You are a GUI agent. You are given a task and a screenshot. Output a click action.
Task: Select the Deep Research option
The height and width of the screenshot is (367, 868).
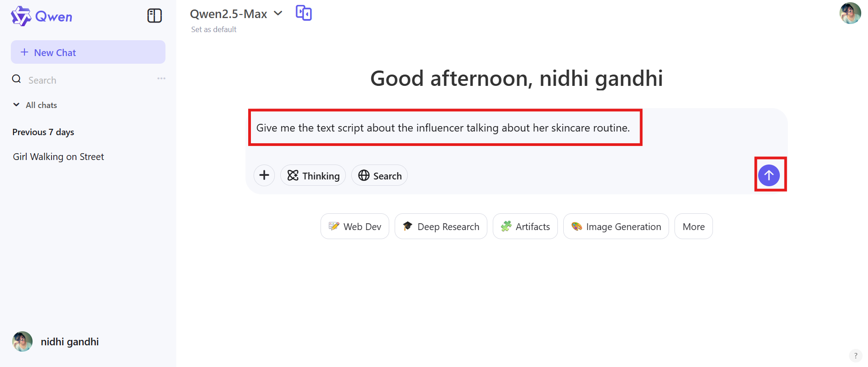[441, 226]
